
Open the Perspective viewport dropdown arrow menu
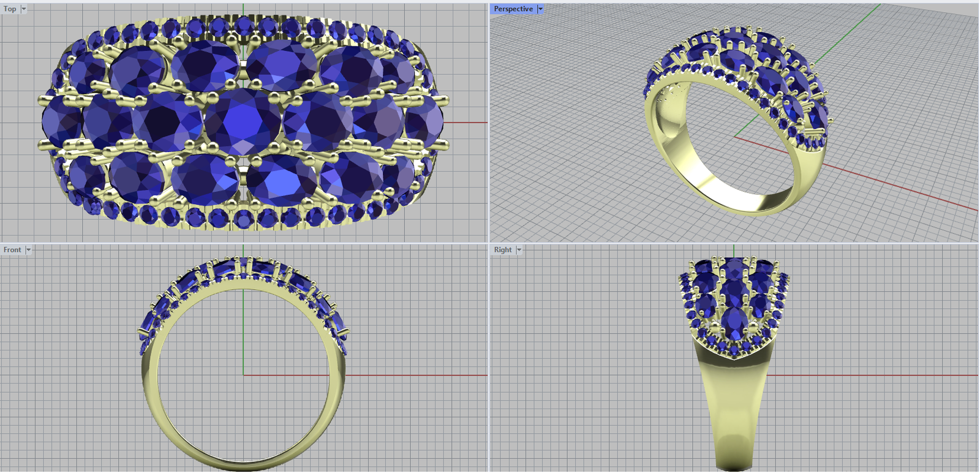pos(540,9)
